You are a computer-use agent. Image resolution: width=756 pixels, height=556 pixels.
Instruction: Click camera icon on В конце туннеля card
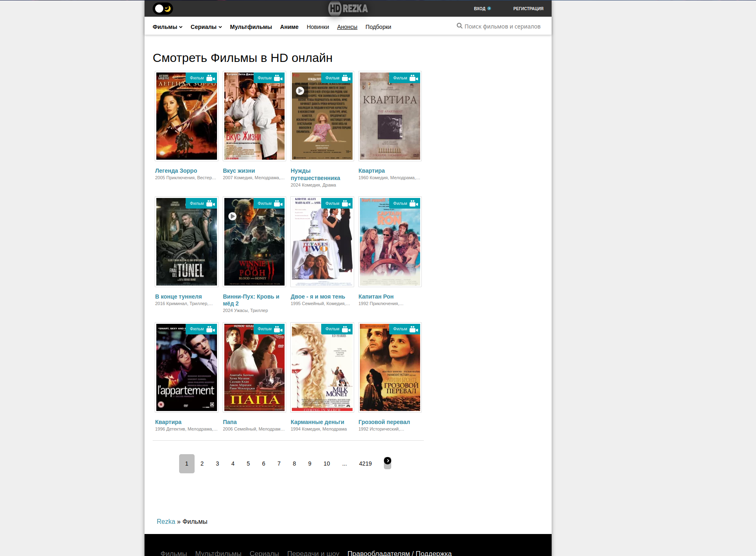210,203
